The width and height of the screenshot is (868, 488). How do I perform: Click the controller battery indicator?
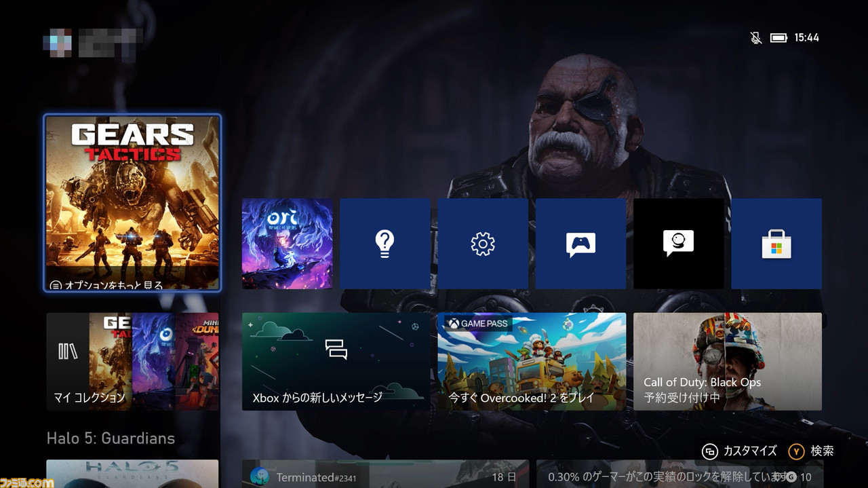(778, 37)
